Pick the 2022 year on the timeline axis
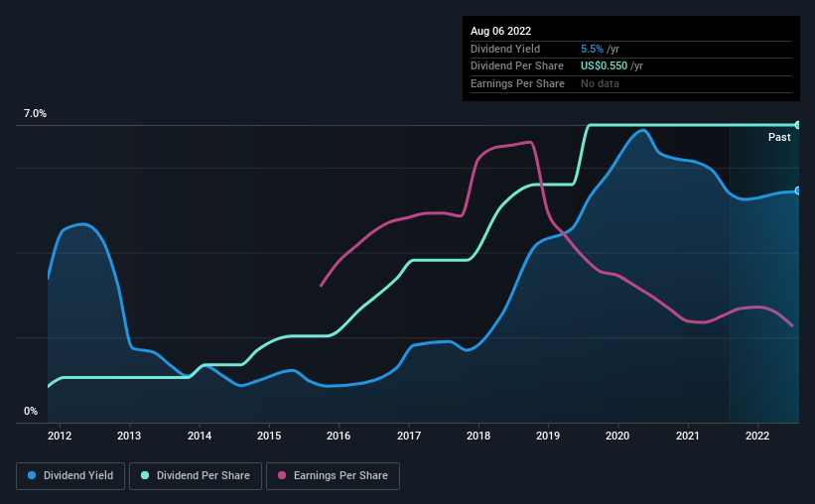Viewport: 815px width, 504px height. (x=757, y=436)
